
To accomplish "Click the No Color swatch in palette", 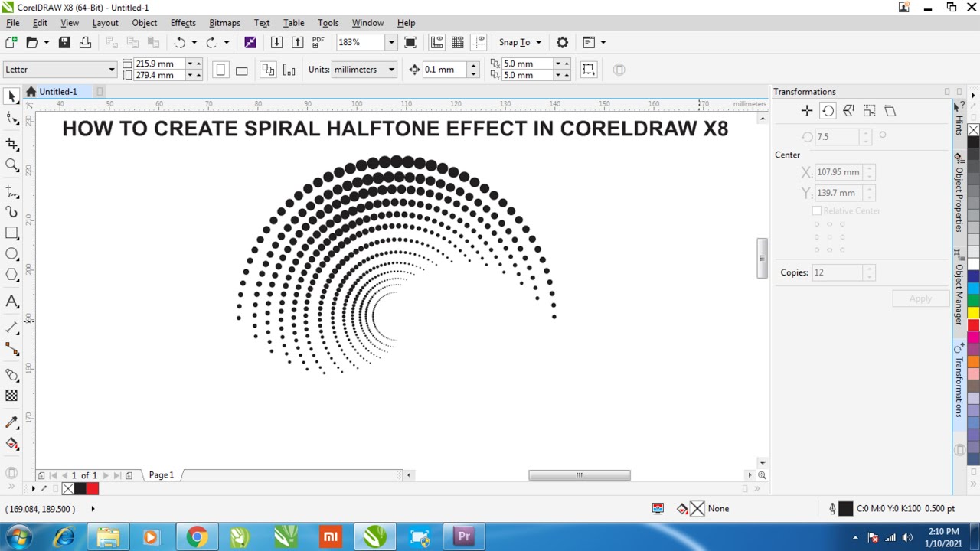I will pyautogui.click(x=973, y=130).
